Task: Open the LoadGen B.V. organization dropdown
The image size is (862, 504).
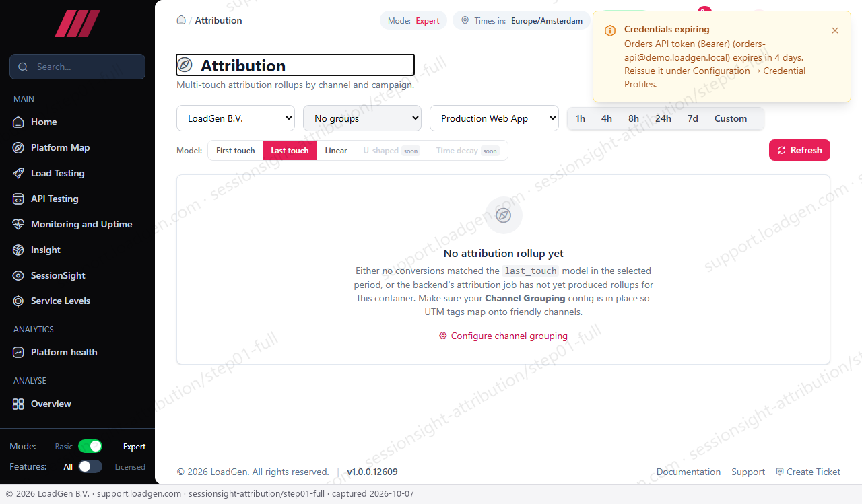Action: coord(236,118)
